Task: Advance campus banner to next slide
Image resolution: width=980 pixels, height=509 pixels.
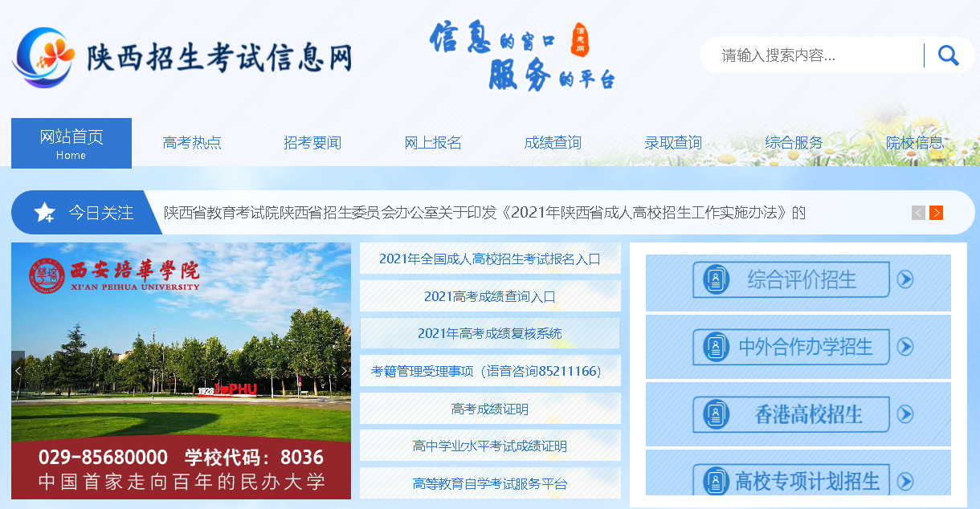Action: 344,371
